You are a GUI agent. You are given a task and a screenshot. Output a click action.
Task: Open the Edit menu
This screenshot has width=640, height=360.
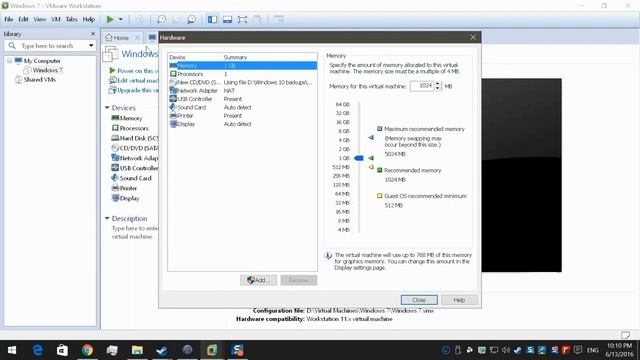[x=23, y=19]
